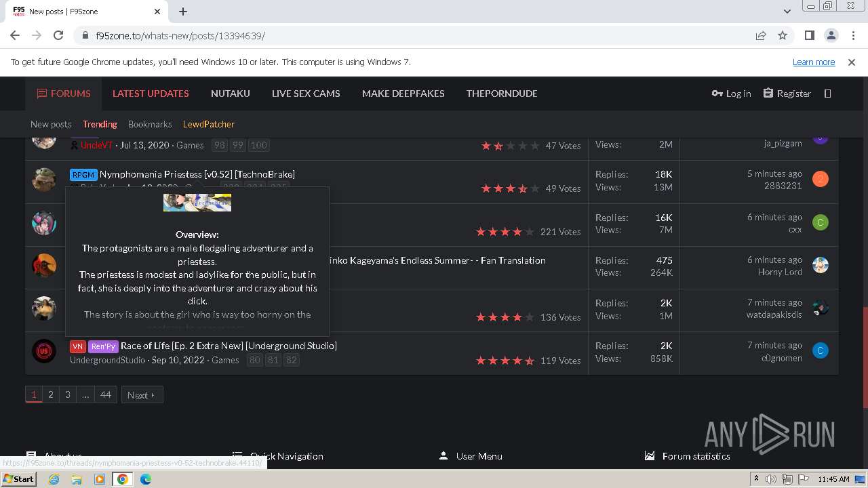The image size is (868, 488).
Task: Open the tab search dropdown
Action: pyautogui.click(x=787, y=12)
